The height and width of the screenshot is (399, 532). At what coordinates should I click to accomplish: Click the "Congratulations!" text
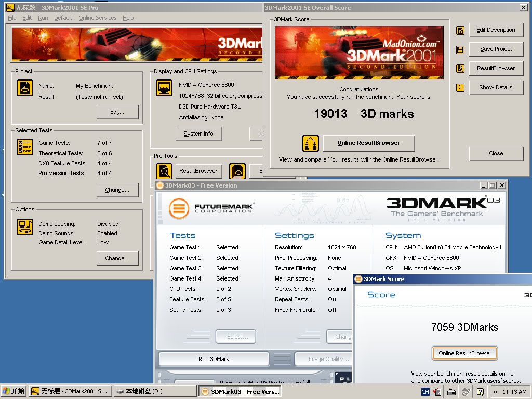[x=360, y=89]
